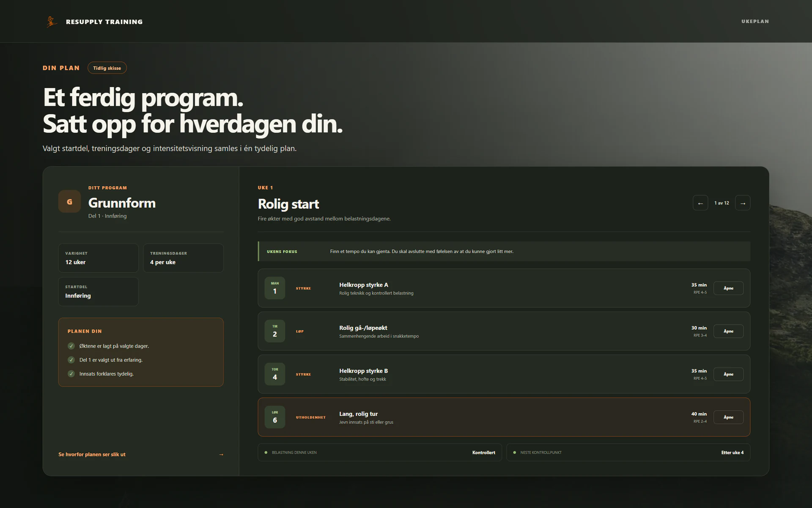Go to previous week with left arrow

pyautogui.click(x=700, y=203)
